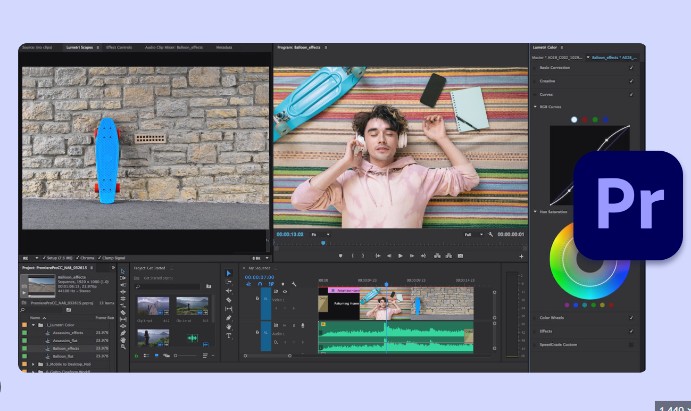Export frame with the camera icon
This screenshot has width=691, height=411.
460,255
